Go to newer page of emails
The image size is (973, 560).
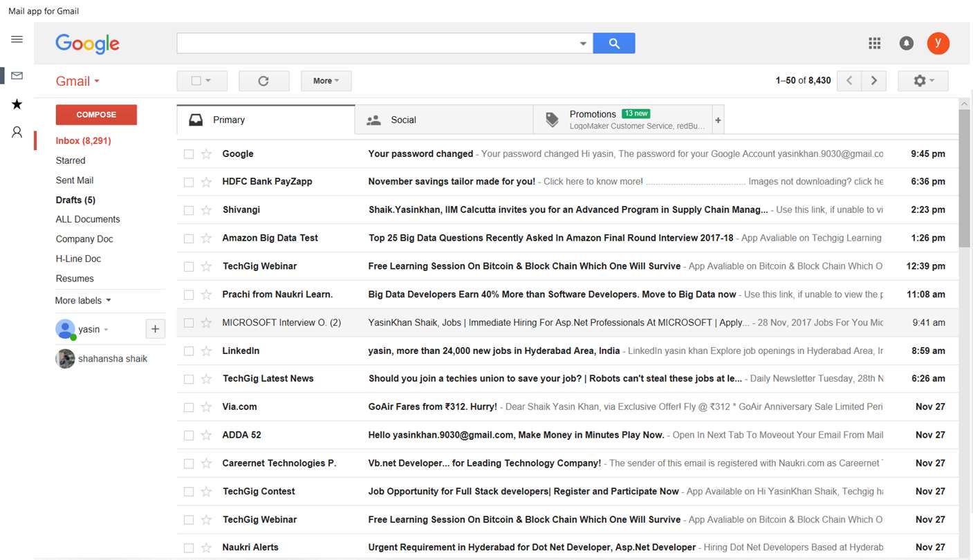[849, 81]
